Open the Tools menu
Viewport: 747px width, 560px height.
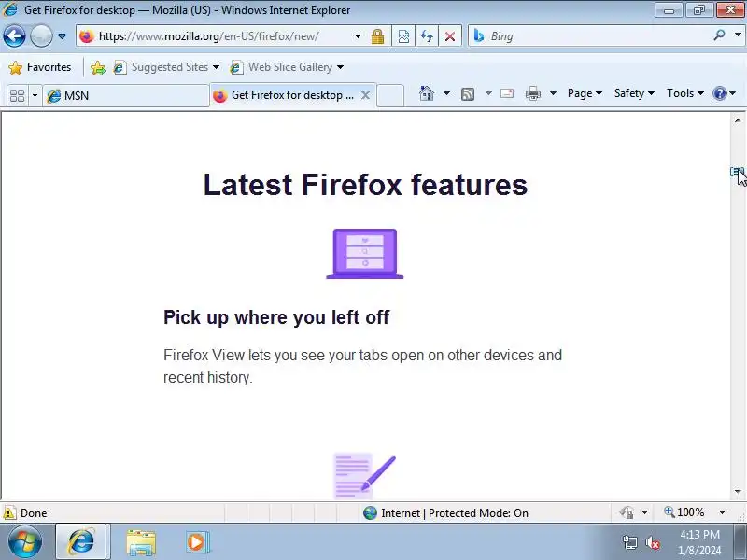[x=685, y=93]
